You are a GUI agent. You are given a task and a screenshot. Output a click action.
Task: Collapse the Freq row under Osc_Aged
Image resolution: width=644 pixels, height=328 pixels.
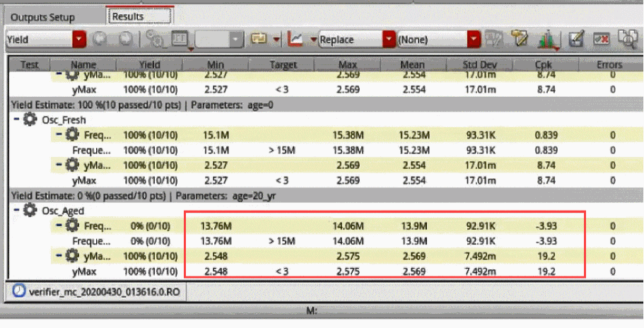click(60, 226)
